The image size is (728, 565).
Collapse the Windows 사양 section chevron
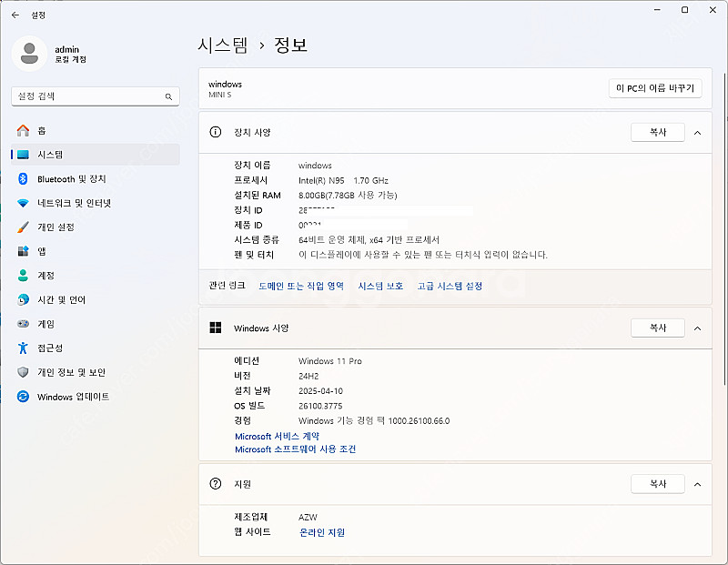(697, 328)
